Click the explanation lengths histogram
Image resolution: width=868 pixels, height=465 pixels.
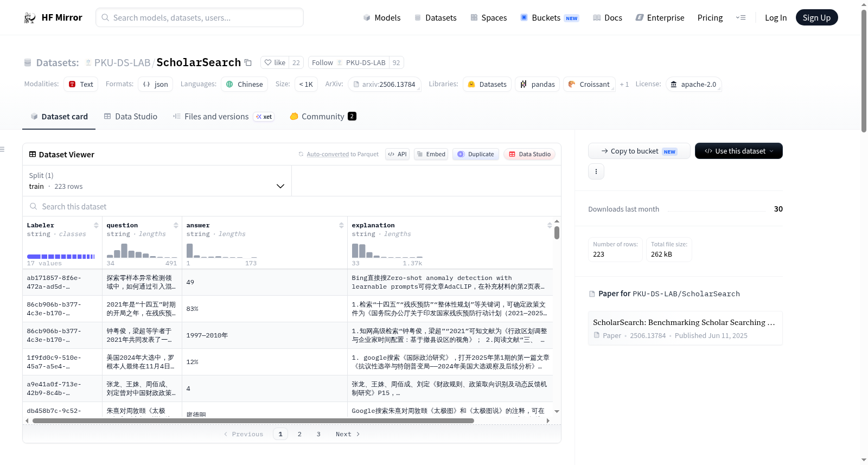point(387,250)
